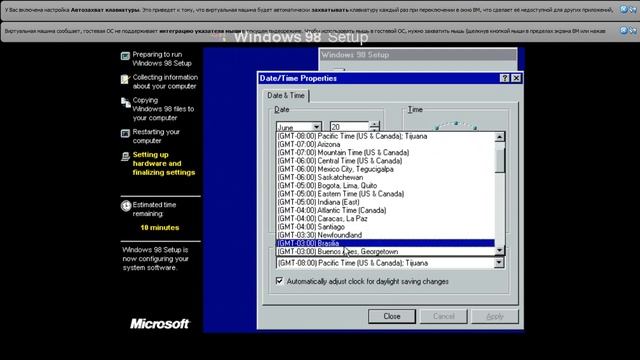Click the help question mark button
This screenshot has height=360, width=640.
(x=505, y=78)
